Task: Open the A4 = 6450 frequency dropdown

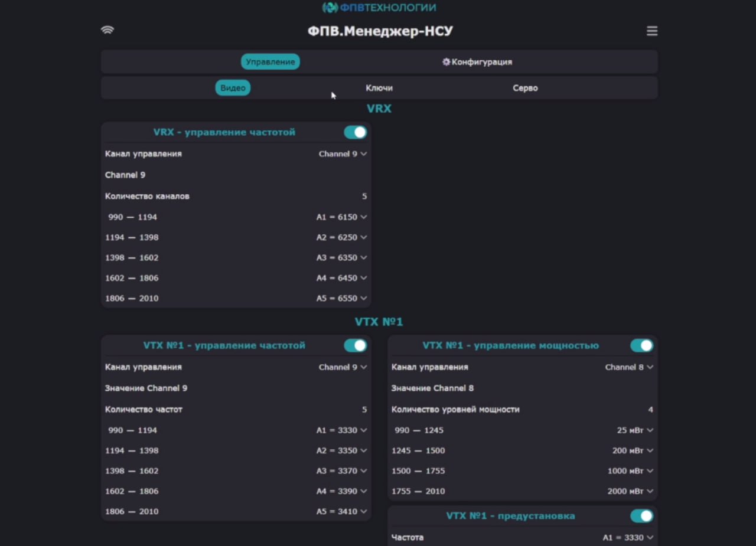Action: (341, 278)
